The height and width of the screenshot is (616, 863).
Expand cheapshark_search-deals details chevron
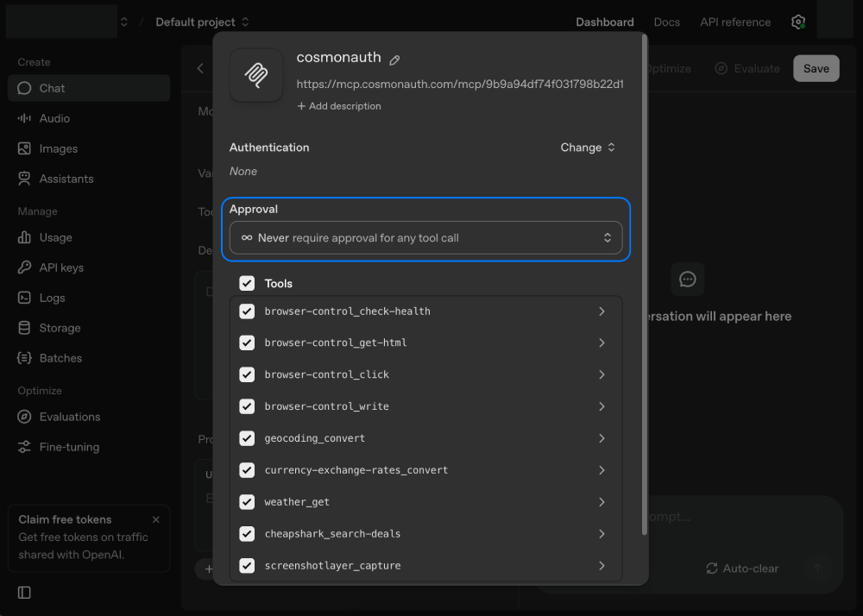click(x=602, y=534)
